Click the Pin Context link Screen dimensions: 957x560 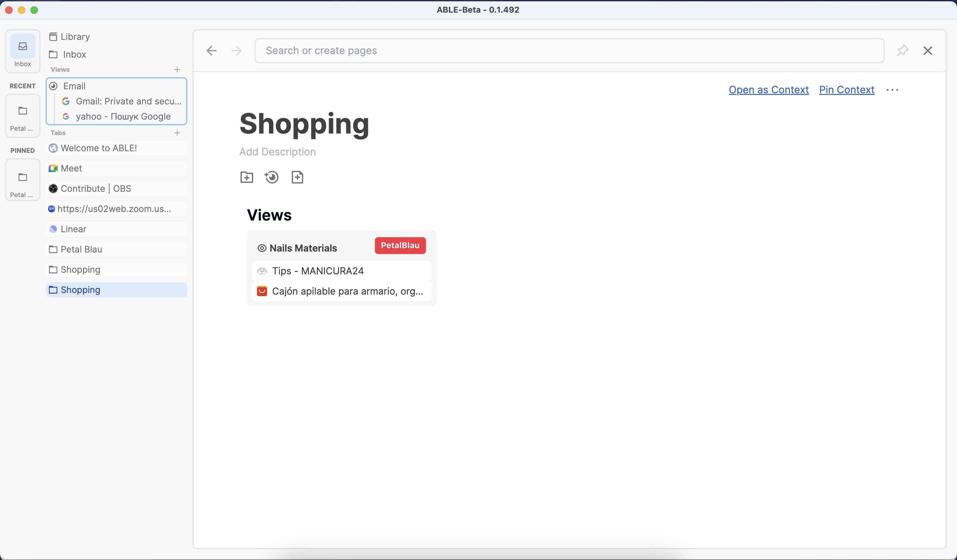pyautogui.click(x=847, y=90)
